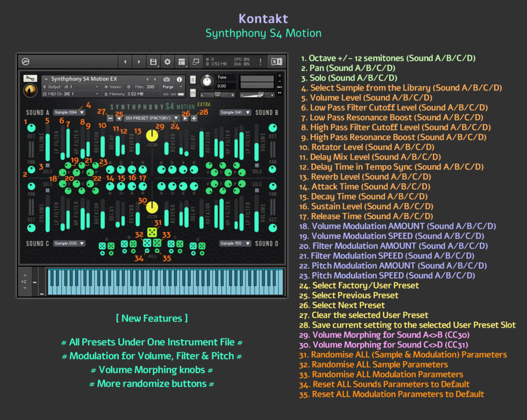The image size is (527, 420).
Task: Expand the instrument name dropdown arrow
Action: pos(46,79)
